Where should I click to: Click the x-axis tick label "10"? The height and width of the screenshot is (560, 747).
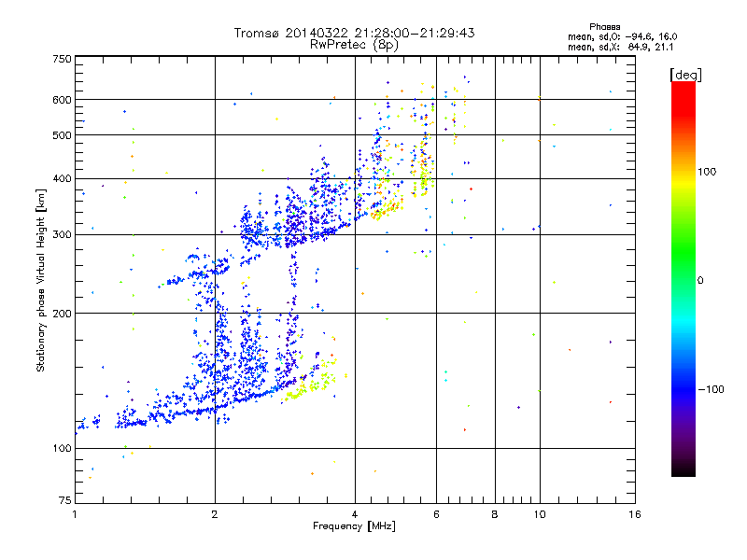click(x=540, y=514)
